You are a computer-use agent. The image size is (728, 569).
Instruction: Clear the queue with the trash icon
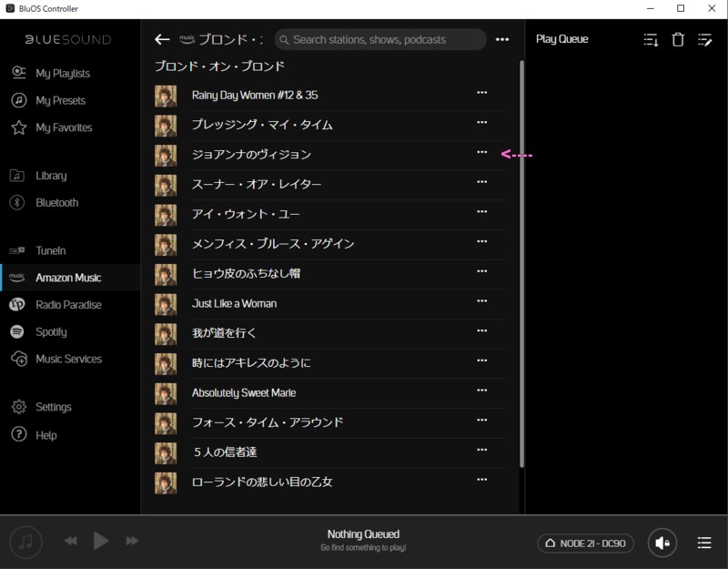click(x=678, y=39)
